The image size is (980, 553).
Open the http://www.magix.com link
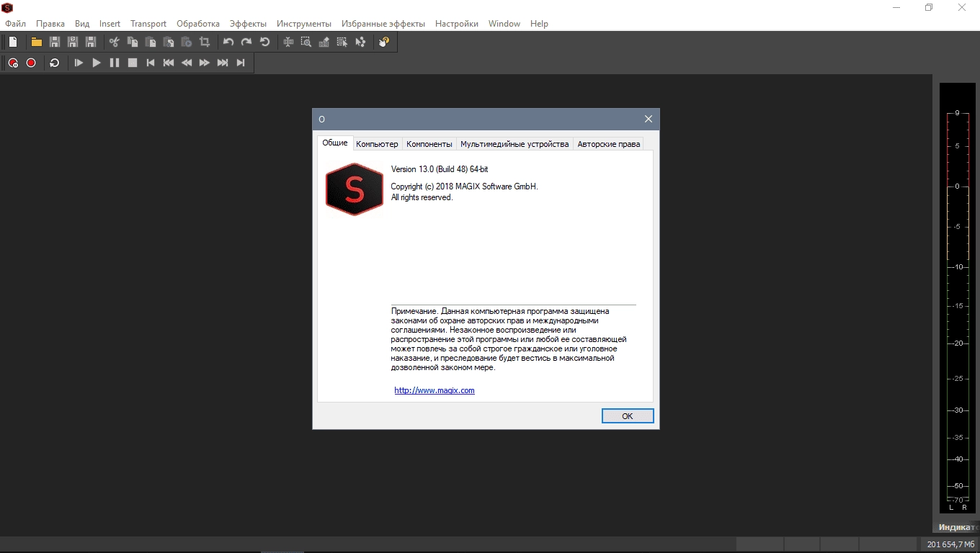coord(435,390)
